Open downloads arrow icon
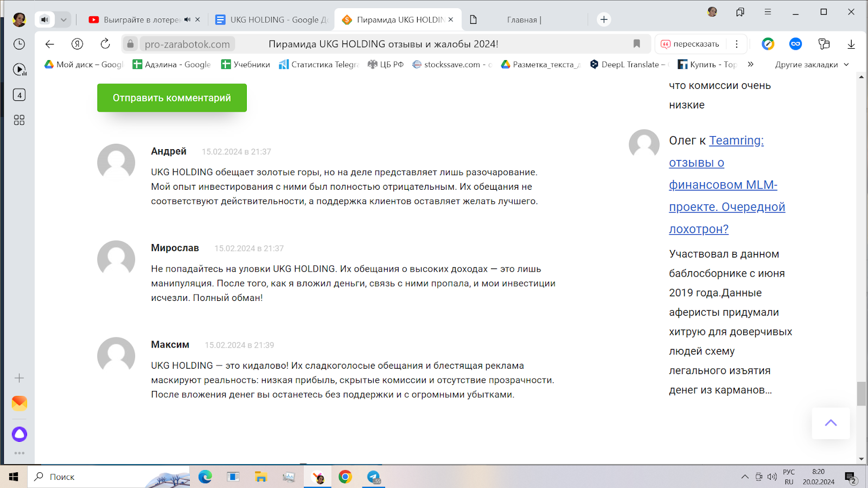The image size is (868, 488). point(851,44)
